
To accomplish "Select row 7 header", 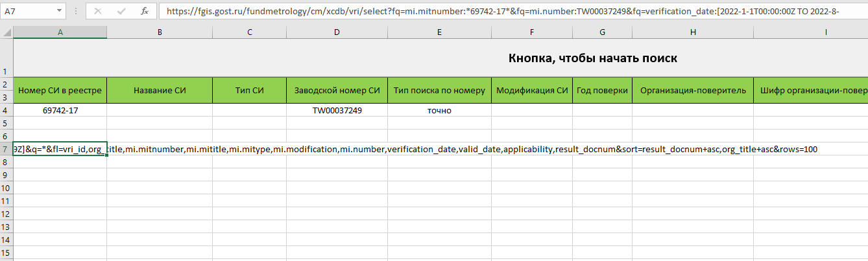I will (6, 150).
